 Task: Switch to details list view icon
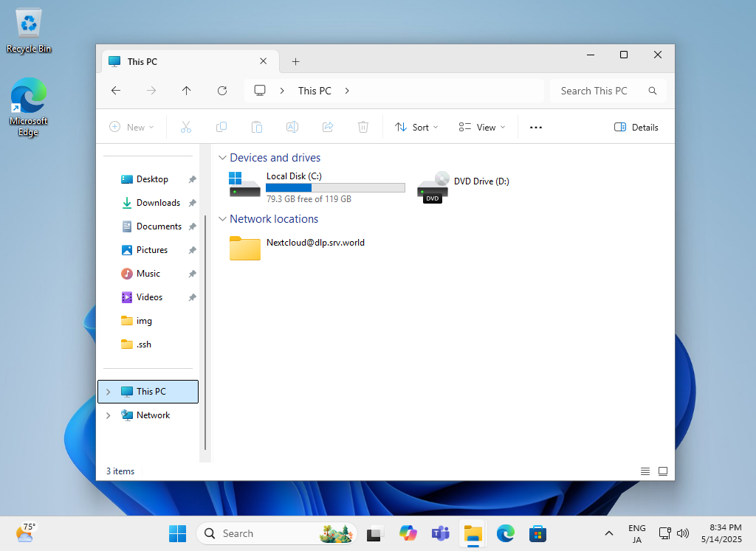pyautogui.click(x=645, y=471)
